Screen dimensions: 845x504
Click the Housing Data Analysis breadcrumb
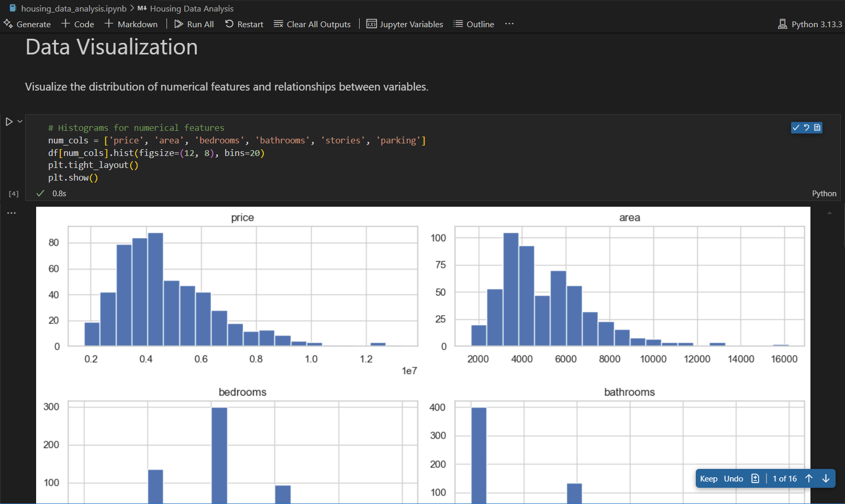191,8
